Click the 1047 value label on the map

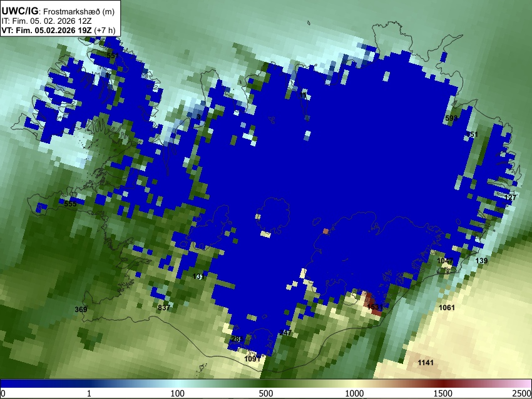point(445,261)
